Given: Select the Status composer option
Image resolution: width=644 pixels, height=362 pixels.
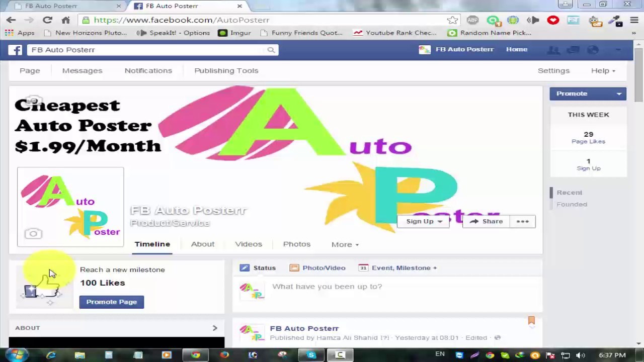Looking at the screenshot, I should [258, 268].
